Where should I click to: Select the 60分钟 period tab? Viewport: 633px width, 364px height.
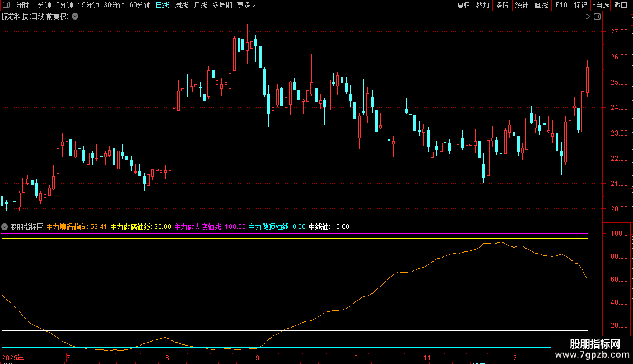[139, 5]
